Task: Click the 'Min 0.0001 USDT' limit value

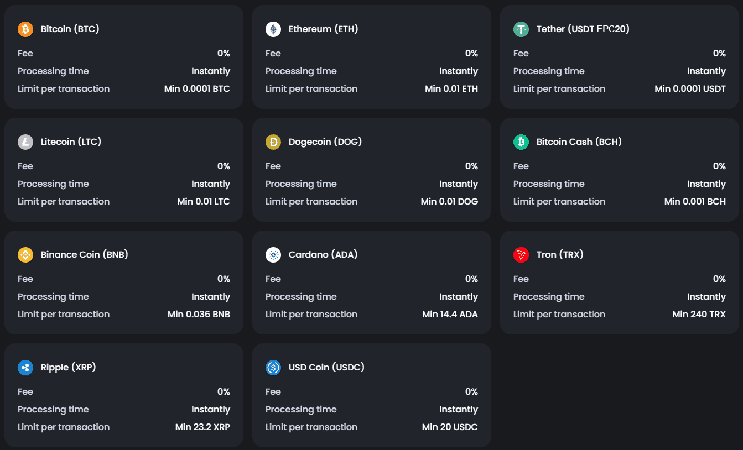Action: (690, 89)
